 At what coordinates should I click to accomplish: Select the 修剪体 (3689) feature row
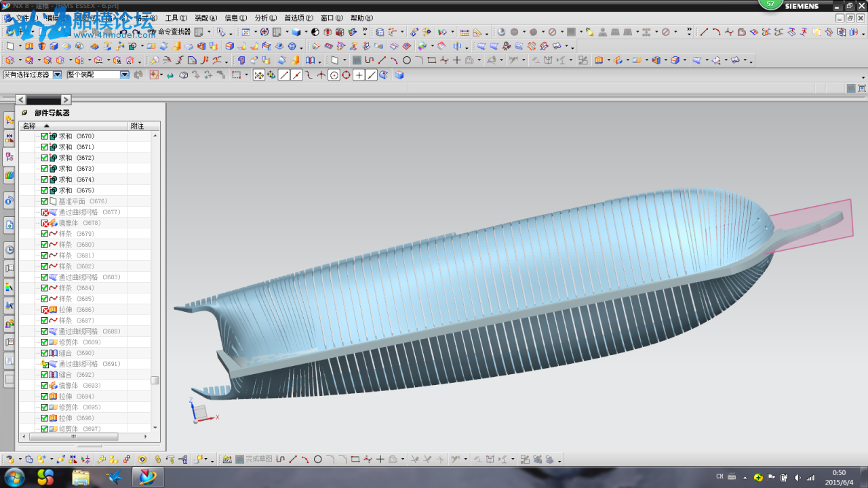pos(79,342)
